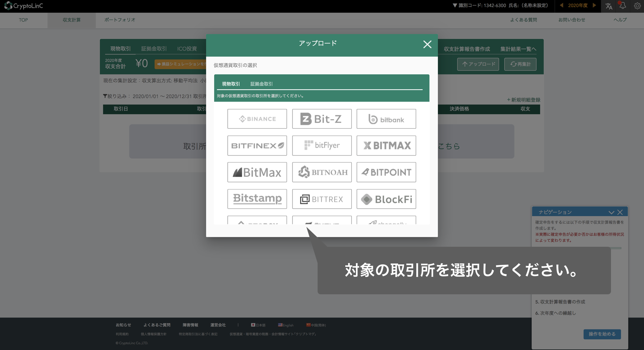
Task: Open 利用規約 footer link
Action: [122, 334]
